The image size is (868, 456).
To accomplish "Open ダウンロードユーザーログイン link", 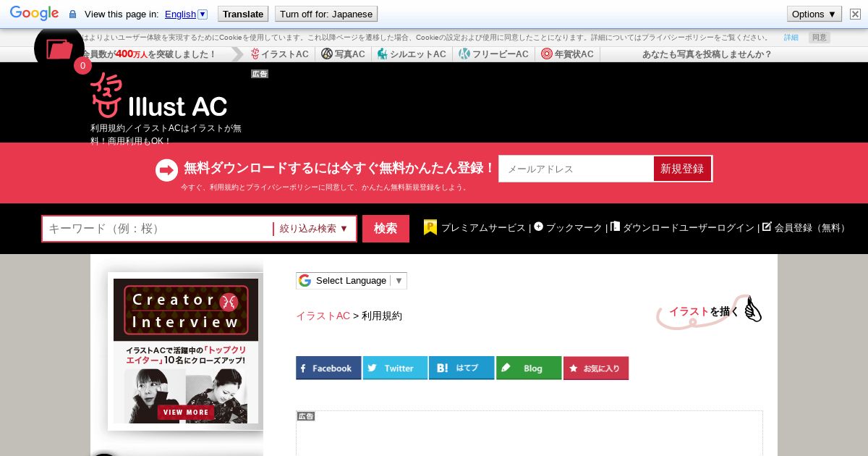I will click(689, 228).
